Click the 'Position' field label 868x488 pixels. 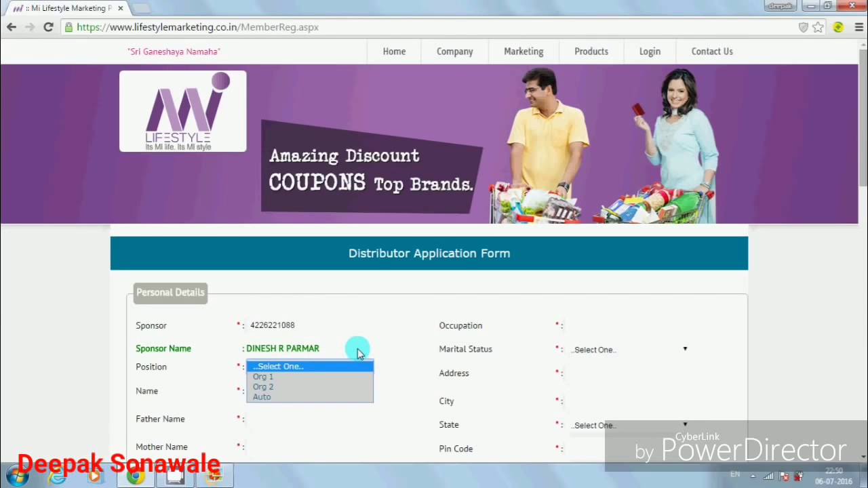[151, 367]
